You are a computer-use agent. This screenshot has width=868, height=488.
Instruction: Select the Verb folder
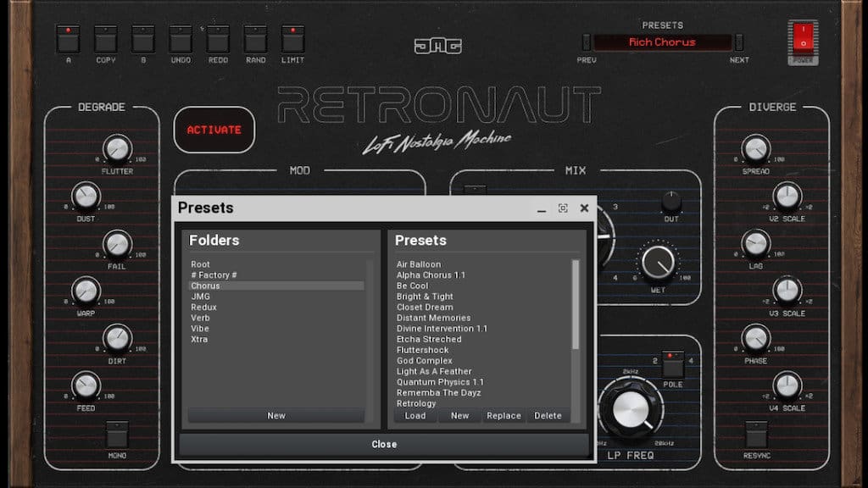201,318
